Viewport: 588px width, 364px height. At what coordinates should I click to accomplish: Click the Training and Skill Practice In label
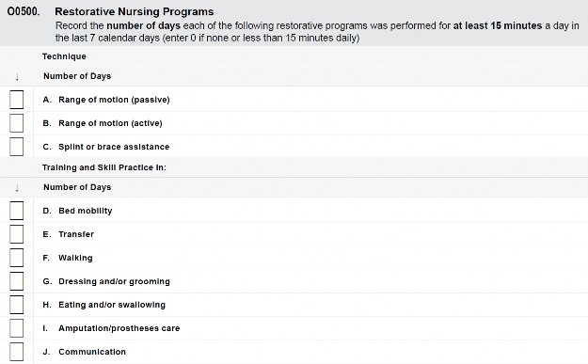104,167
